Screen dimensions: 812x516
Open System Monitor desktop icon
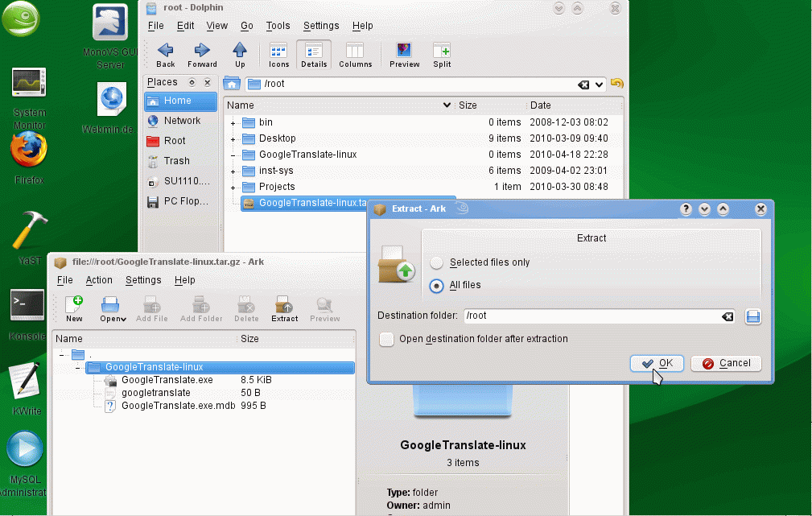[29, 98]
